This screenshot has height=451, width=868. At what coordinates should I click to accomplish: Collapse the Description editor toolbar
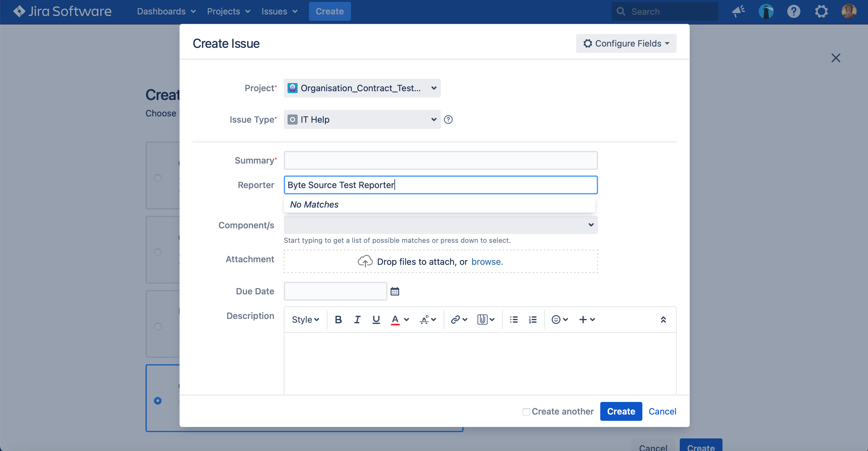coord(663,320)
